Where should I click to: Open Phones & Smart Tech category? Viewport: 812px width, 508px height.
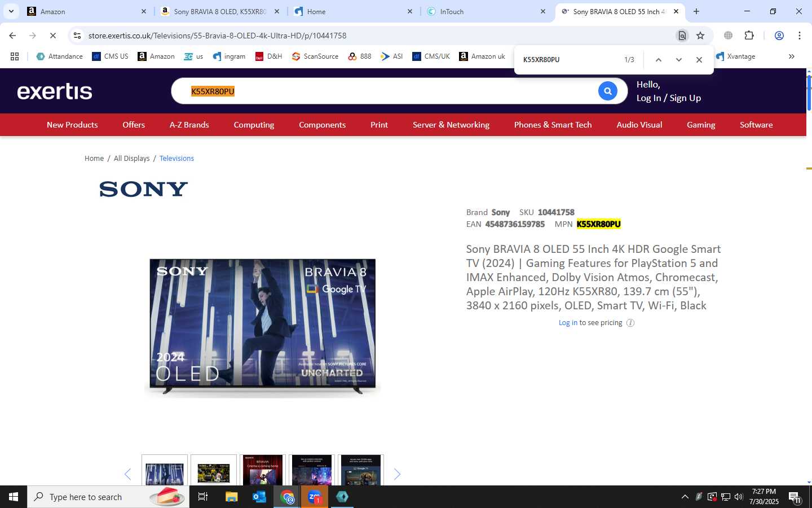[553, 125]
